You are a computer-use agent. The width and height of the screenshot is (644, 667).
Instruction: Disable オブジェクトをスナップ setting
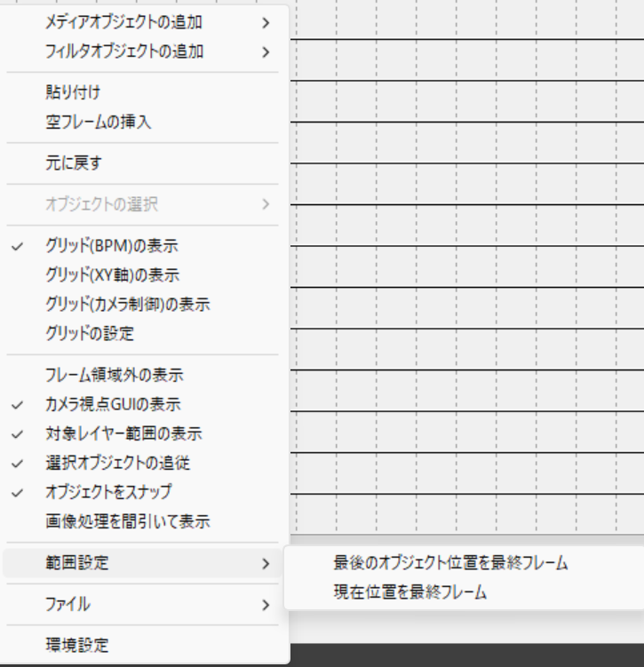[x=108, y=491]
